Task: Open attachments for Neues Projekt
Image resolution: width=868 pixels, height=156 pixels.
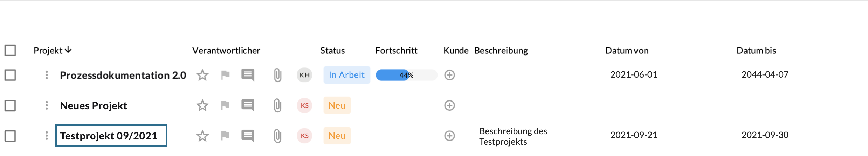Action: 277,105
